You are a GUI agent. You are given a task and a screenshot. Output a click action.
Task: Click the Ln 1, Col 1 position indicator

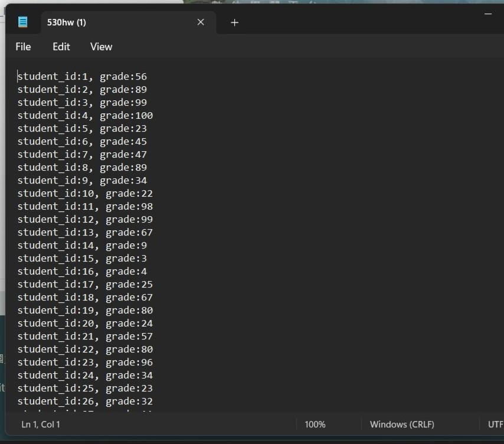pyautogui.click(x=40, y=424)
